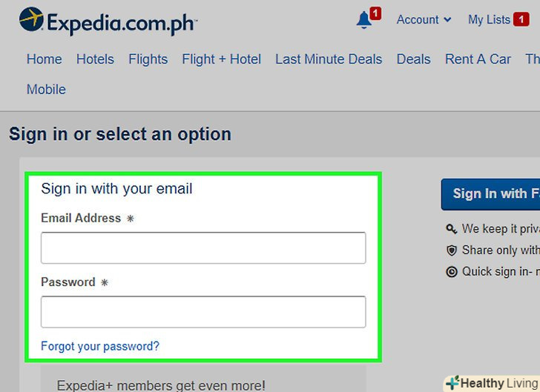The image size is (540, 392).
Task: Expand the Account dropdown menu
Action: (x=424, y=20)
